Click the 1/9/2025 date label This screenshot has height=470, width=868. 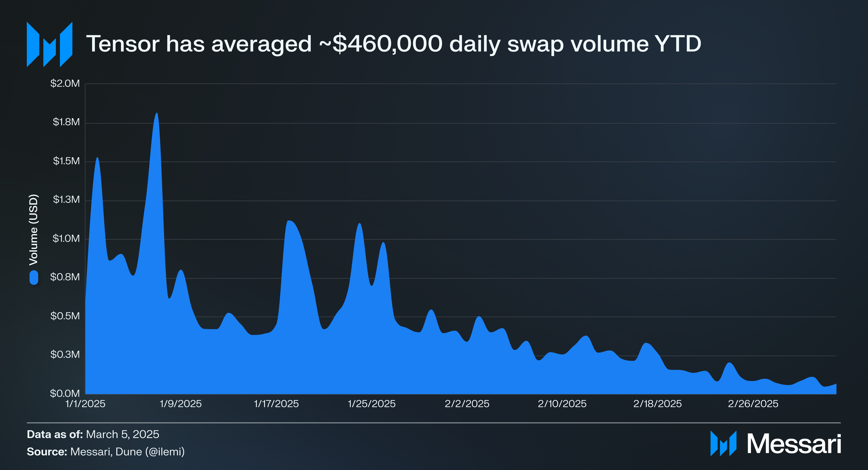(x=181, y=404)
